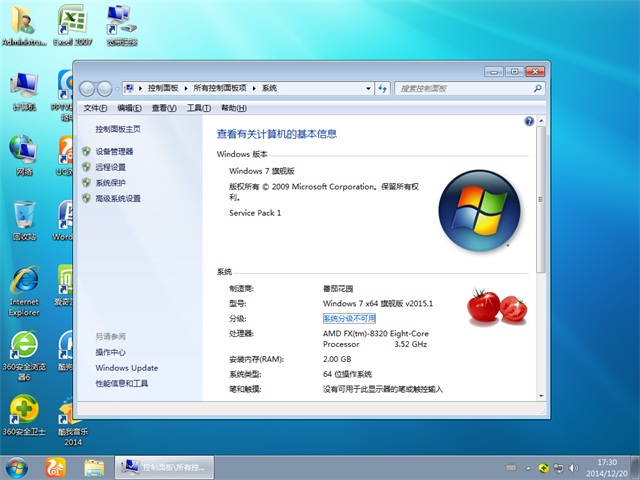Expand the arrow before 控制面板 breadcrumb

click(x=140, y=88)
